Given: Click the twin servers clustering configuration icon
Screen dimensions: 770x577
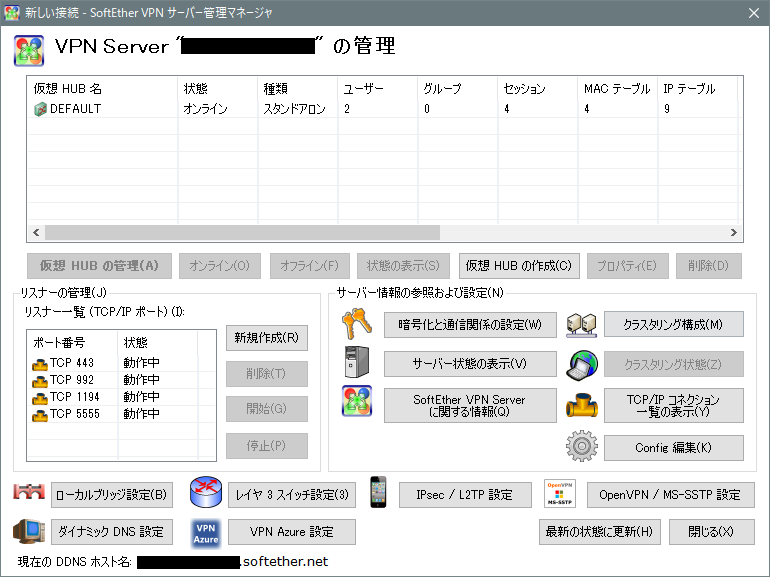Looking at the screenshot, I should point(581,325).
